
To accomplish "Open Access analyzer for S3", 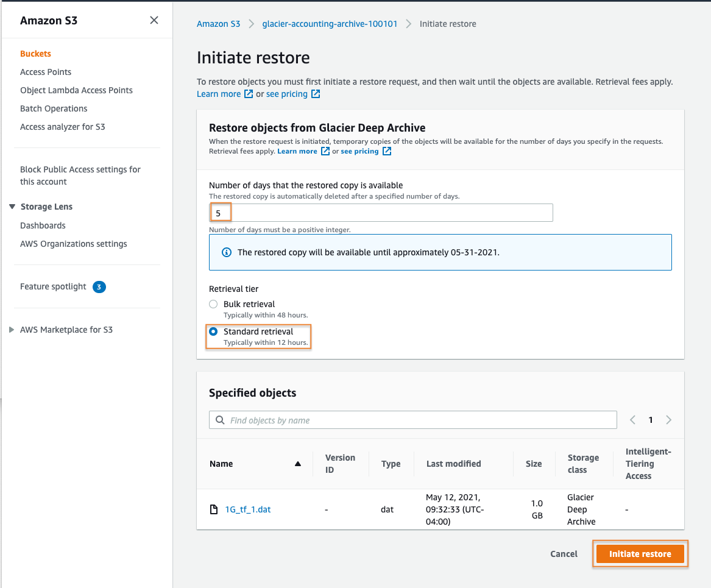I will click(x=62, y=127).
